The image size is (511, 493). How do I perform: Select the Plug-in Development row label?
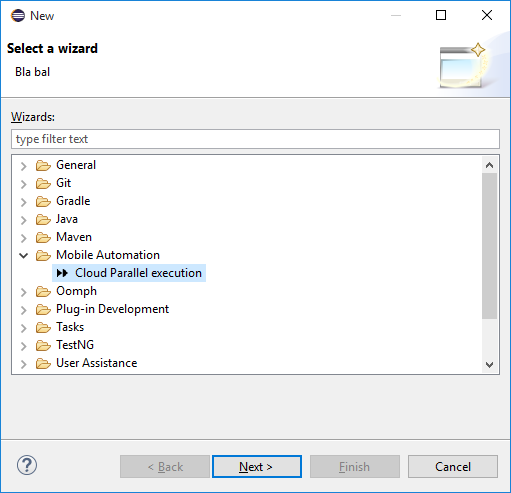click(112, 309)
